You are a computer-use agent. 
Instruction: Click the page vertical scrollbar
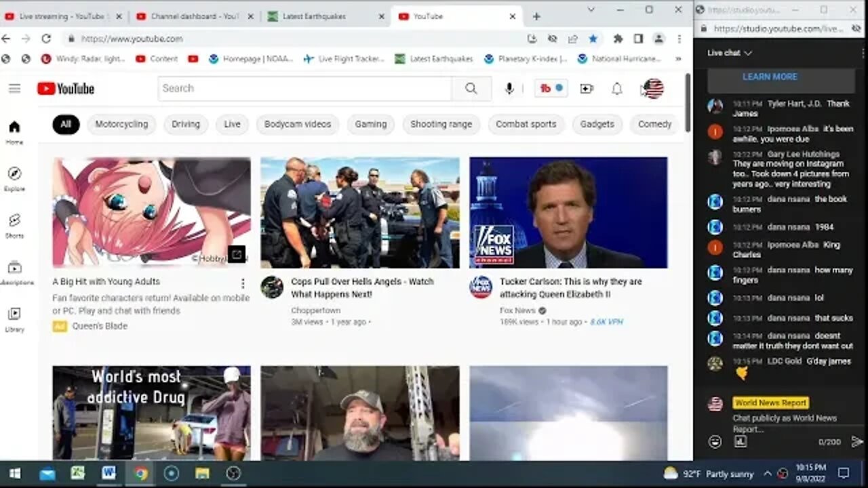point(688,102)
